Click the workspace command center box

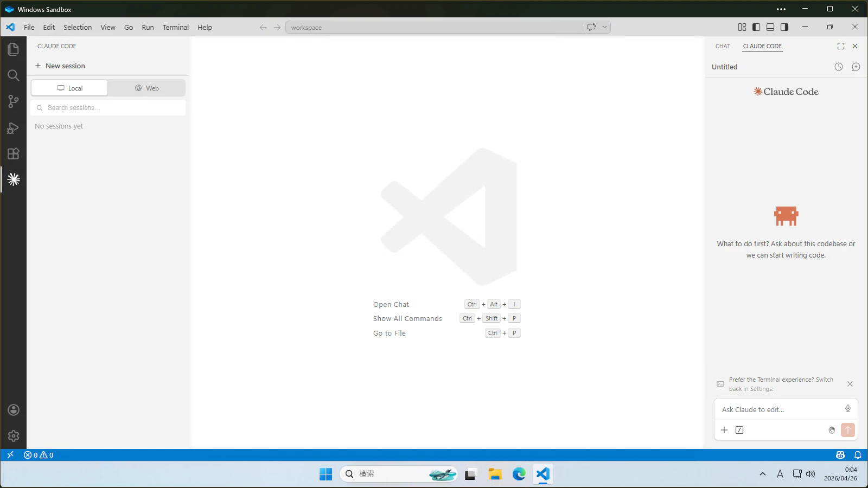coord(434,27)
